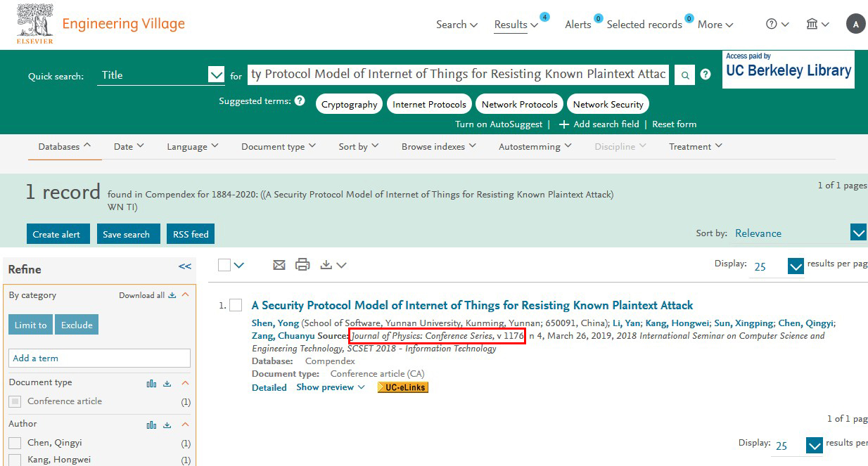The height and width of the screenshot is (466, 868).
Task: Open the Sort by filter dropdown
Action: point(359,147)
